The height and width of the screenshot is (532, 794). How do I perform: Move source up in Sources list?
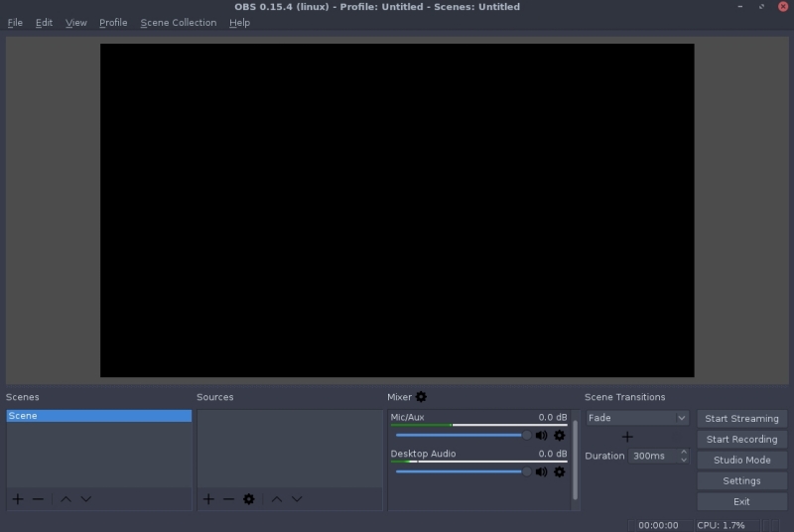[277, 499]
